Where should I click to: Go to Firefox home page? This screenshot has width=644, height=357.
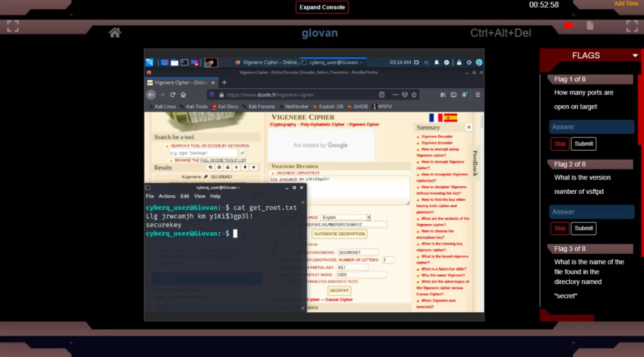coord(183,94)
